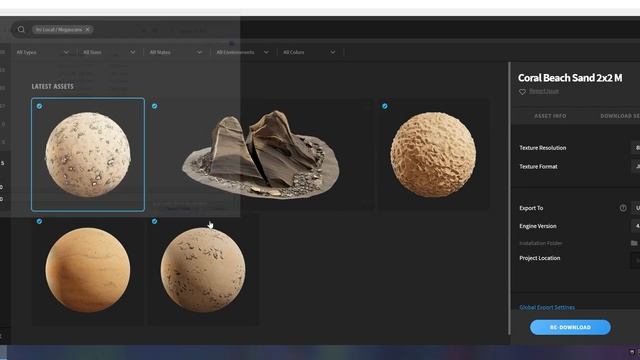Click the info icon next to Export To
This screenshot has height=360, width=640.
click(x=623, y=208)
